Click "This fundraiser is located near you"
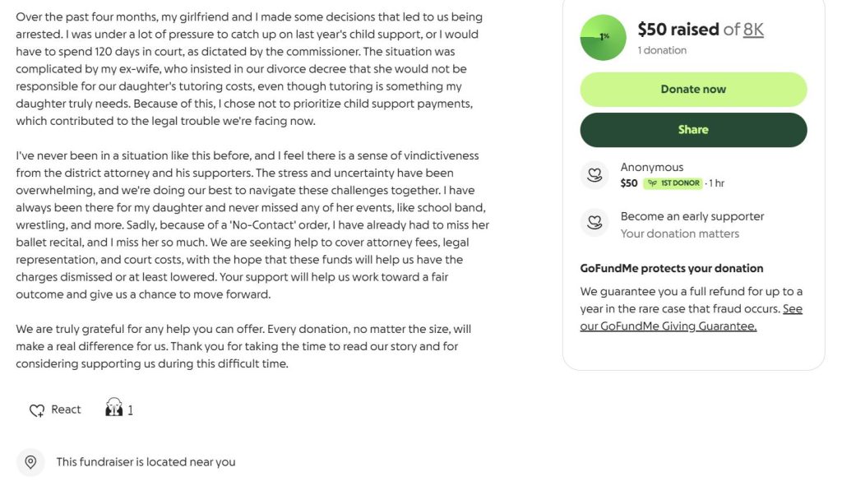The image size is (842, 504). point(146,462)
